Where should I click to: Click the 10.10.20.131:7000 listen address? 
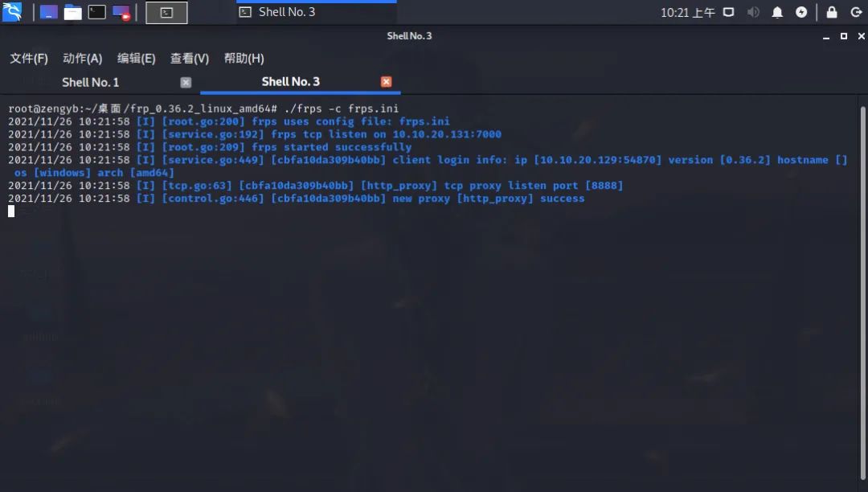[x=447, y=134]
